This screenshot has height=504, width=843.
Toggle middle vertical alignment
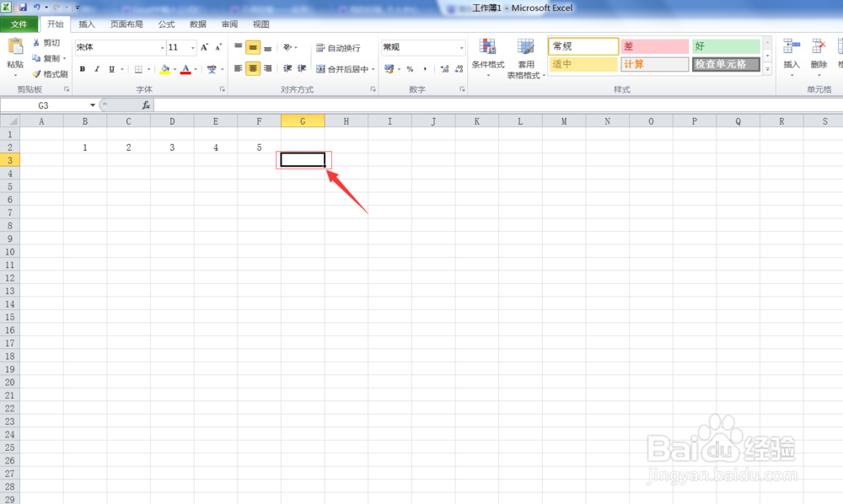253,47
